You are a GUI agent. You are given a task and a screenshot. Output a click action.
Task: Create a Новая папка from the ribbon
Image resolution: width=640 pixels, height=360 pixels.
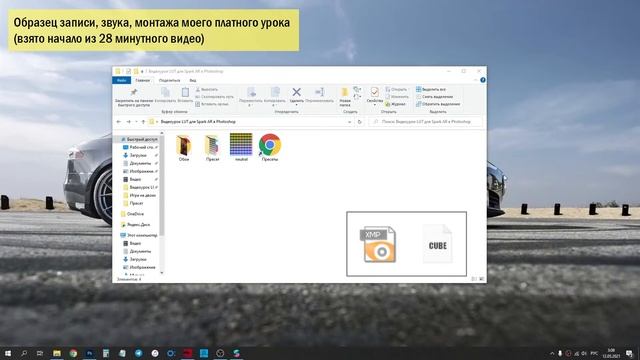point(345,97)
